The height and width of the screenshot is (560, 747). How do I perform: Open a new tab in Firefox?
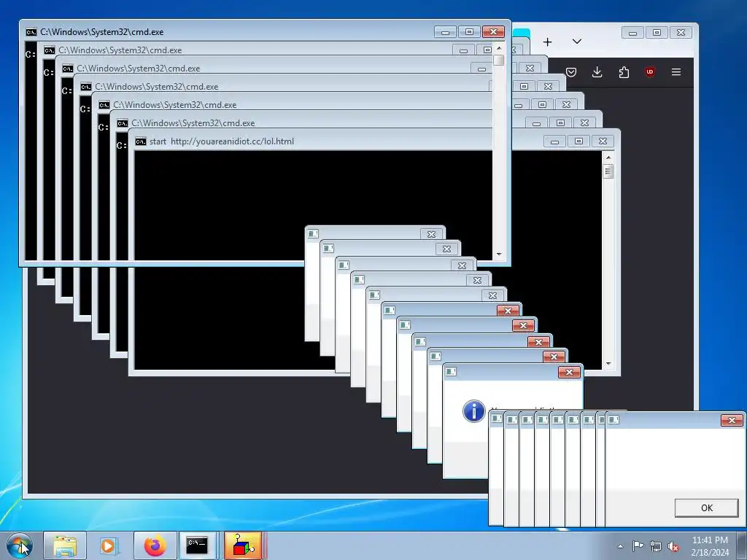pyautogui.click(x=547, y=42)
